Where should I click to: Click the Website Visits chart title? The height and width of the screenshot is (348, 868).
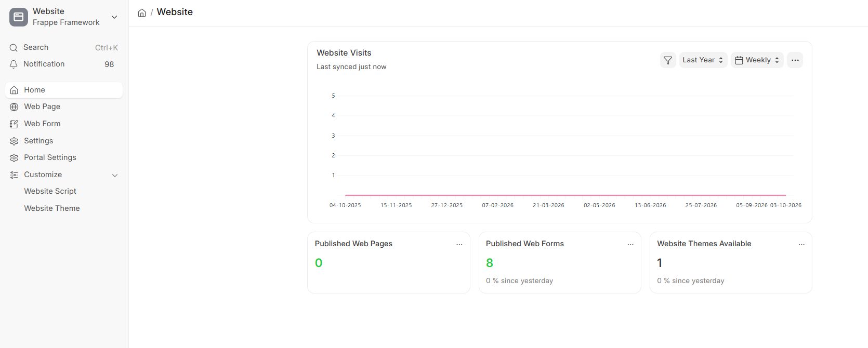[x=344, y=53]
